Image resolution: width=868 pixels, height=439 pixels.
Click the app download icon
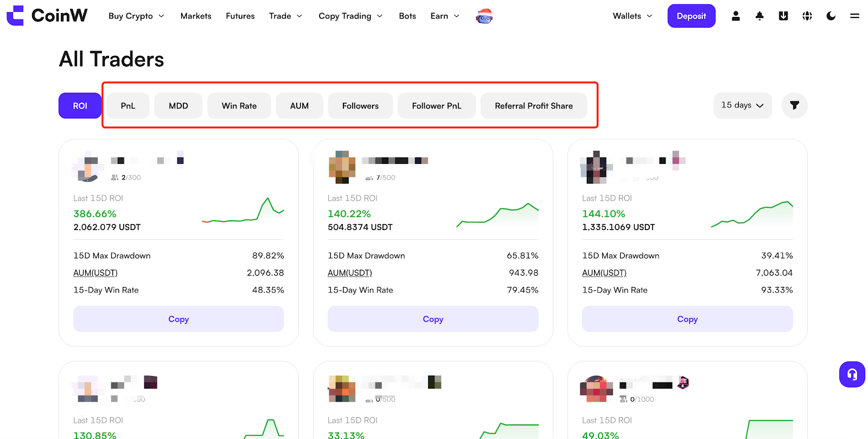[783, 16]
